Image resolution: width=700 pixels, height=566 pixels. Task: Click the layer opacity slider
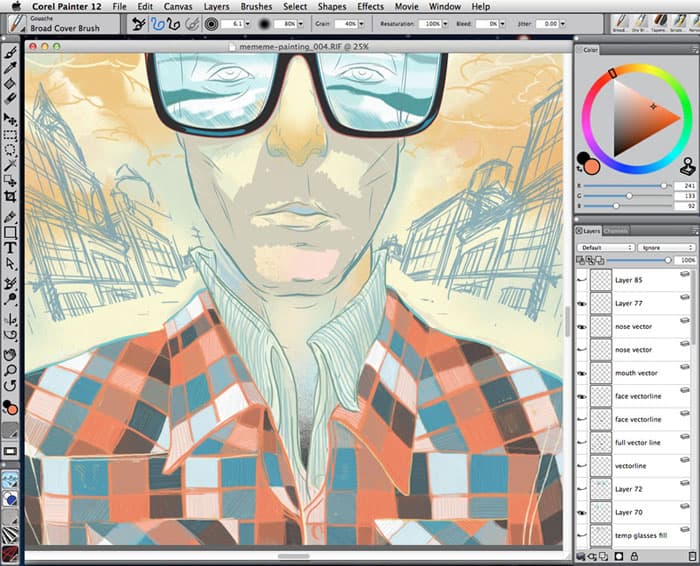tap(638, 260)
